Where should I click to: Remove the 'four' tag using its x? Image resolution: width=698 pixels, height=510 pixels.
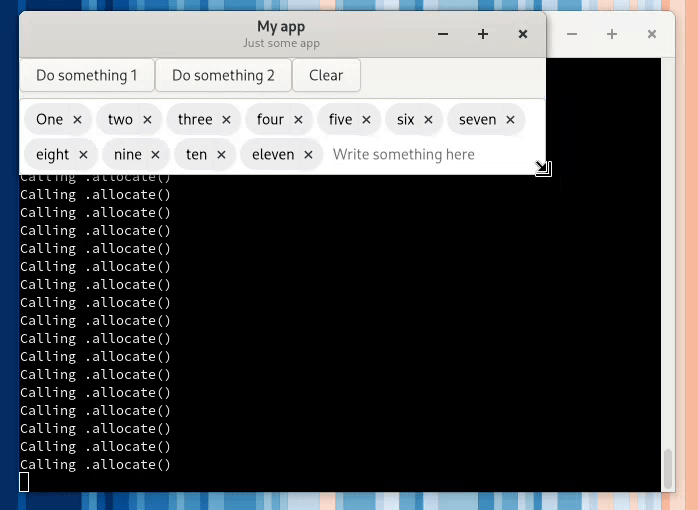pos(298,120)
